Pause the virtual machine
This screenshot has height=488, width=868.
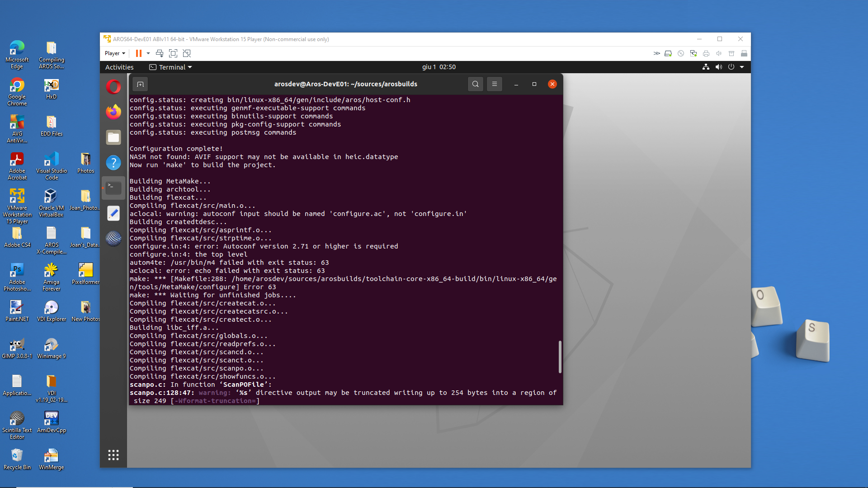[139, 53]
